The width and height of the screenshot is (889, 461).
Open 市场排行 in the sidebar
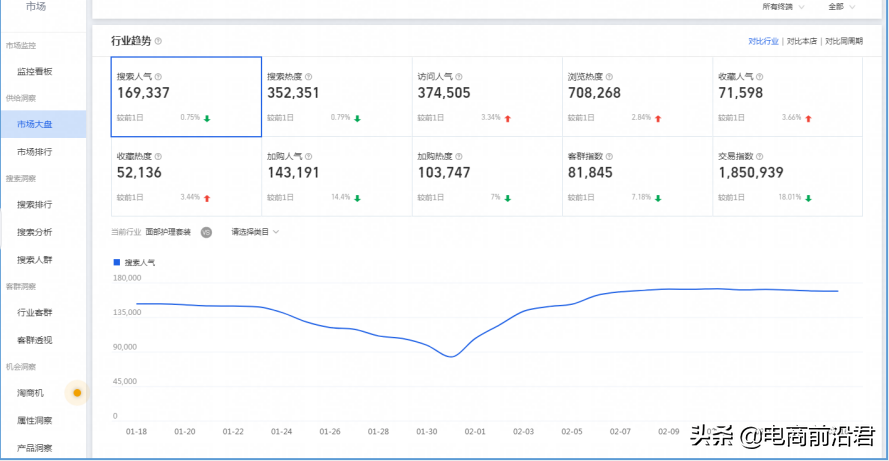(x=35, y=152)
